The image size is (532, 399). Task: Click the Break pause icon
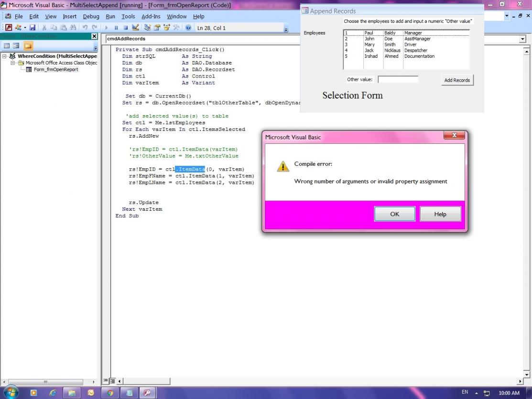116,28
